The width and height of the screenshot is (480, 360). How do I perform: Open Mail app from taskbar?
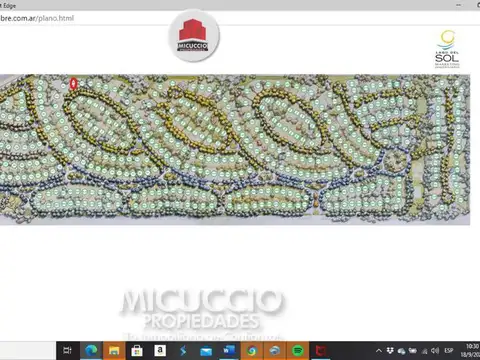point(206,350)
